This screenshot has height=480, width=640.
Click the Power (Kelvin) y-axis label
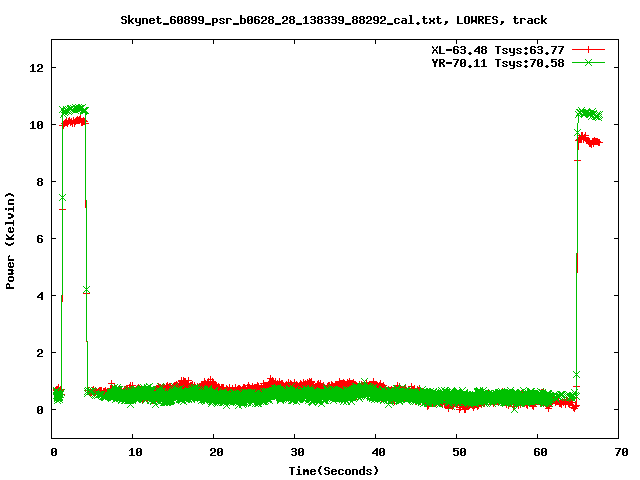pyautogui.click(x=10, y=241)
